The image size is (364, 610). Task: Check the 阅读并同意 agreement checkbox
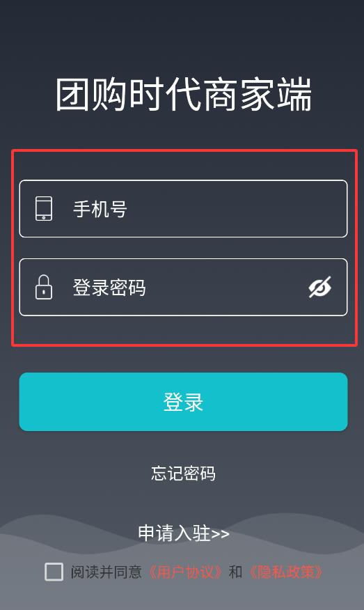click(54, 572)
